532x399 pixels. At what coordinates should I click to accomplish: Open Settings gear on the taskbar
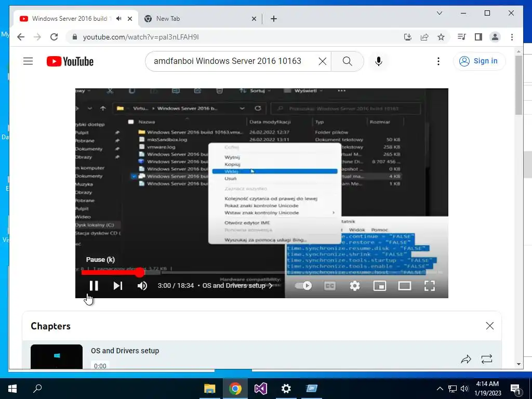pyautogui.click(x=286, y=389)
